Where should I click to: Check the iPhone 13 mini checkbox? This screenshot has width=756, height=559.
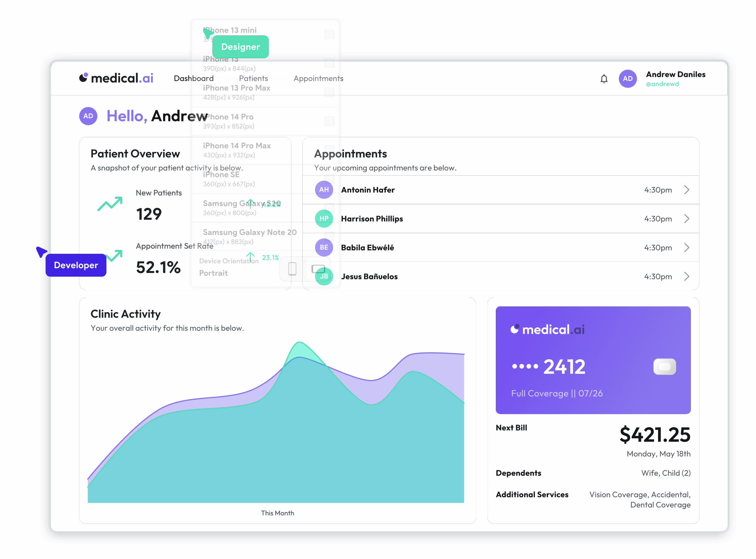329,35
